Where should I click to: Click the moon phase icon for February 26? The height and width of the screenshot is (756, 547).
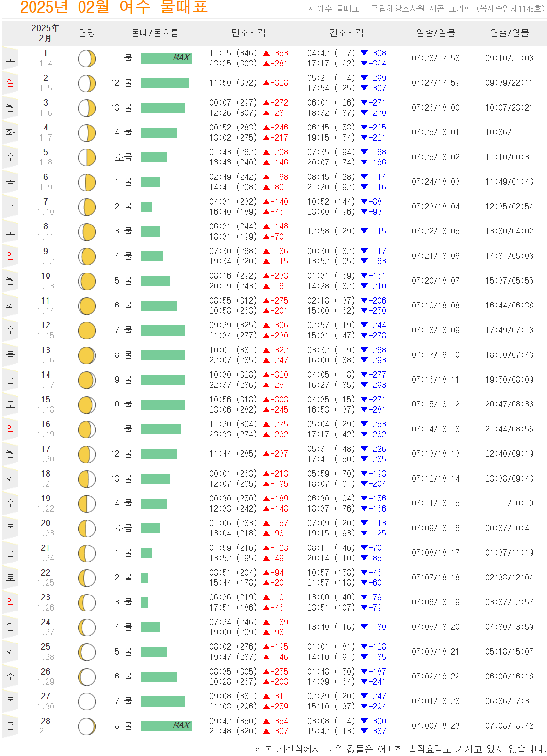[87, 677]
